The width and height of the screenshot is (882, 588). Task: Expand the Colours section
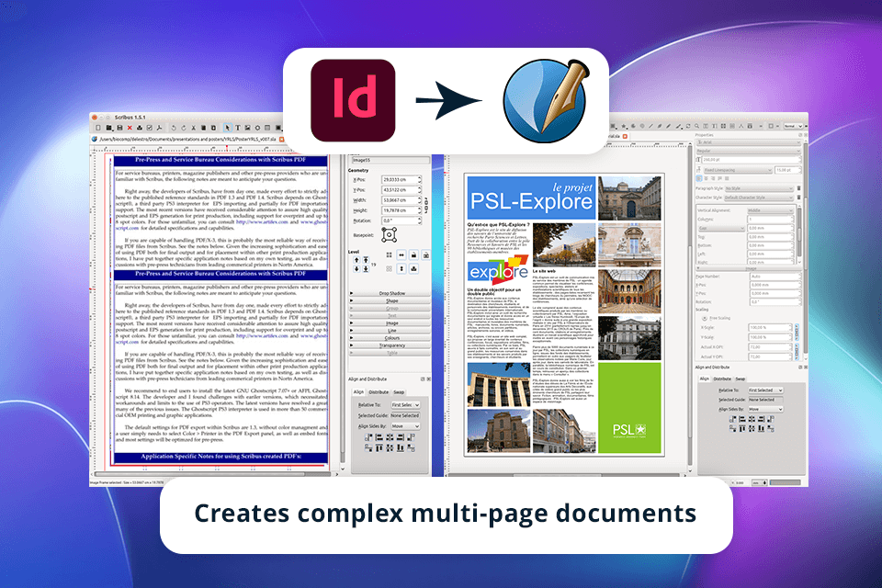pos(391,337)
